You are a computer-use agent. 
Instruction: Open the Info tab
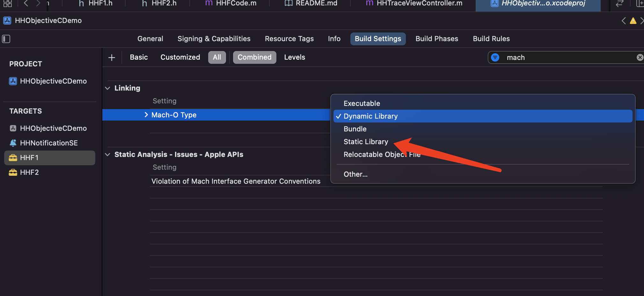coord(334,39)
